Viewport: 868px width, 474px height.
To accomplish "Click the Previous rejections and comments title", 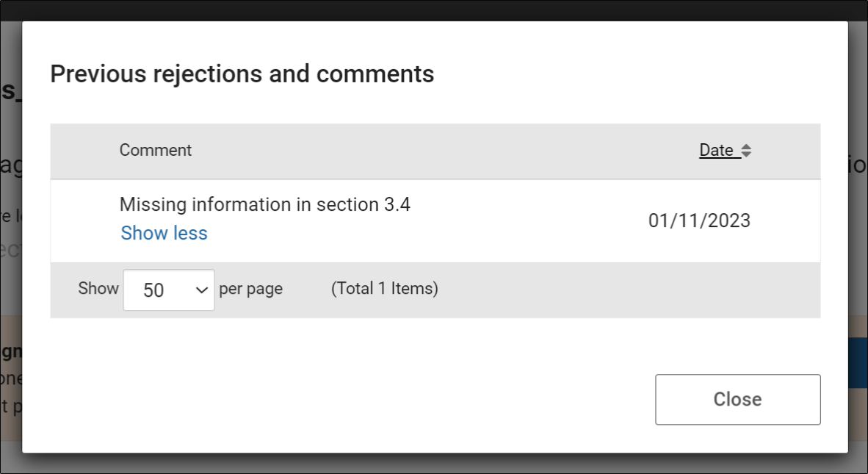I will [x=242, y=73].
